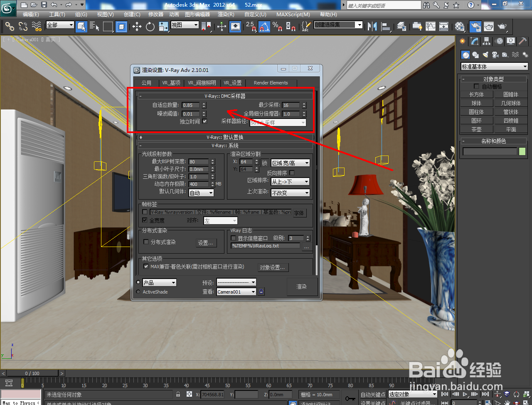Screen dimensions: 532x405
Task: Select the ActiveShade radio button
Action: pos(138,292)
